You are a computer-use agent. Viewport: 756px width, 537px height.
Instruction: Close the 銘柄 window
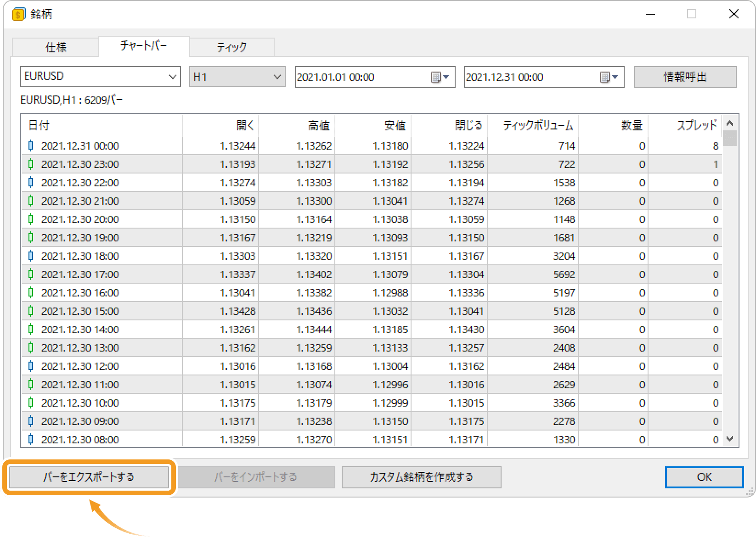point(733,14)
